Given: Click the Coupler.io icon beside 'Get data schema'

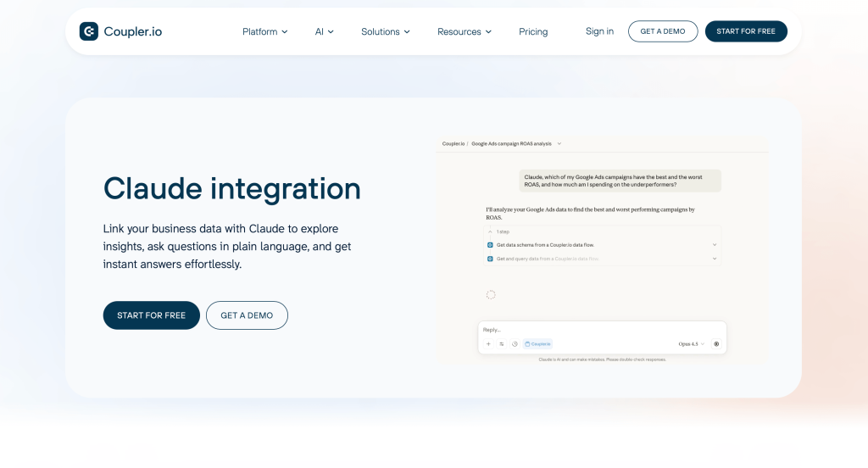Looking at the screenshot, I should point(490,245).
